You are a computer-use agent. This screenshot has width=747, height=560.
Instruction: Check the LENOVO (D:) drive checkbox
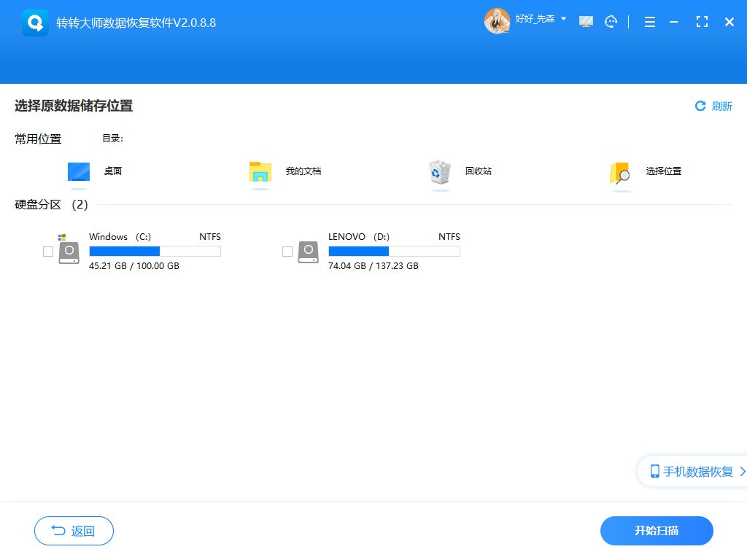287,251
